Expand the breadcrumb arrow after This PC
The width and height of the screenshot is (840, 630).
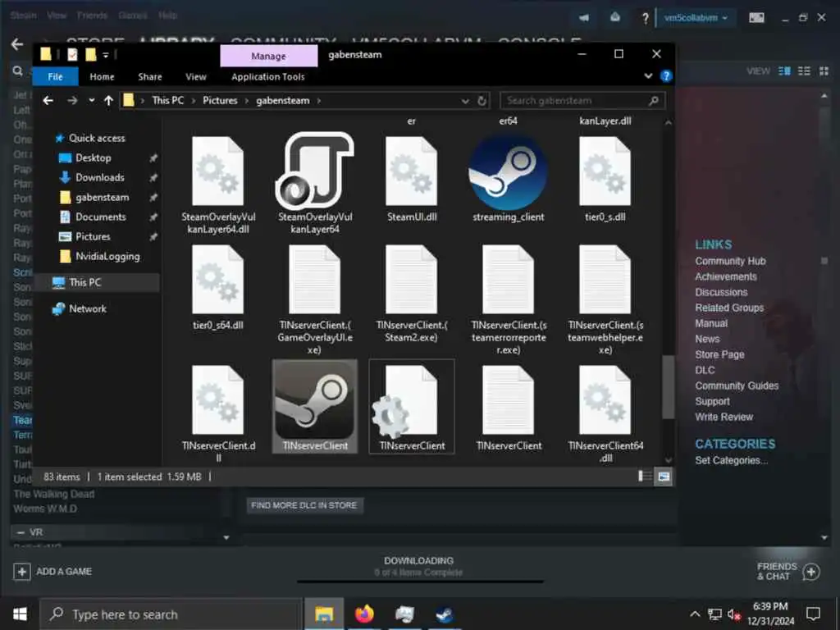pos(193,101)
